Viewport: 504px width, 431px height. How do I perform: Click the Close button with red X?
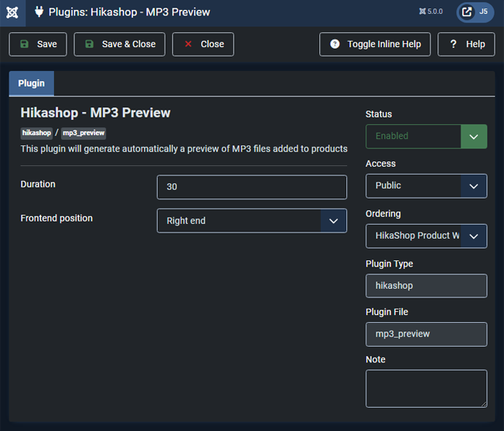(x=203, y=44)
